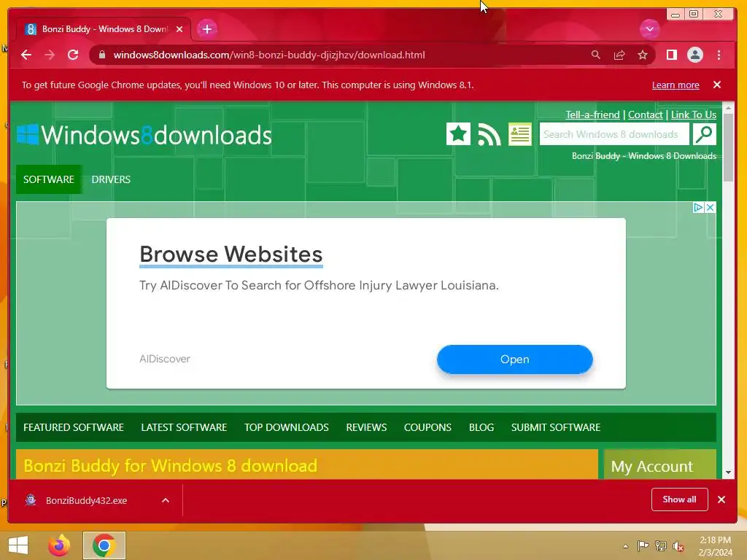Viewport: 747px width, 560px height.
Task: Select the DRIVERS tab
Action: pyautogui.click(x=111, y=179)
